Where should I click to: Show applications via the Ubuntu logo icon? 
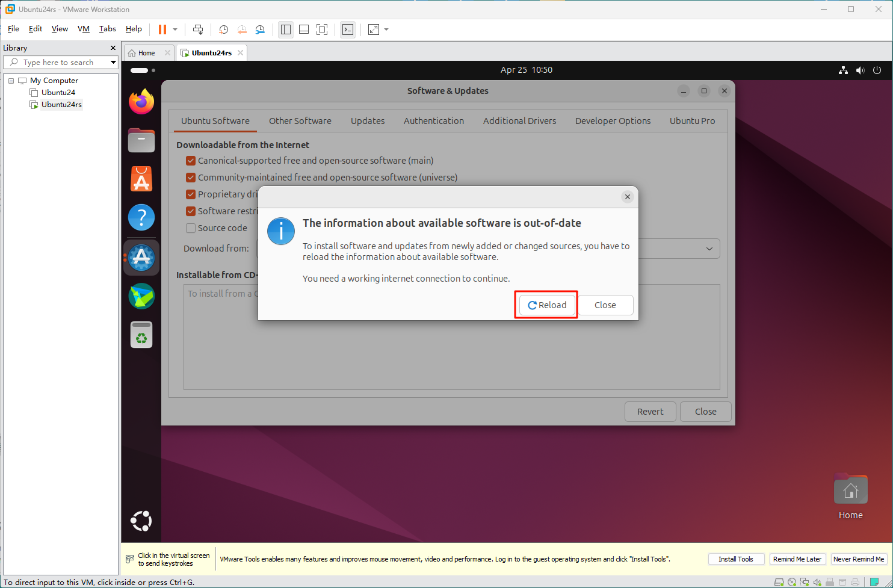(141, 521)
